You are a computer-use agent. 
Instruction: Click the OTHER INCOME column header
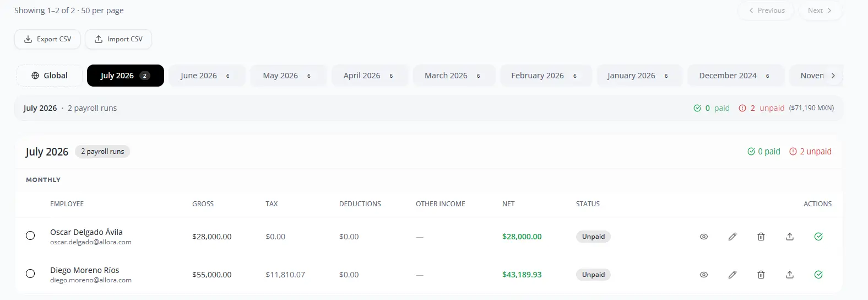coord(441,204)
